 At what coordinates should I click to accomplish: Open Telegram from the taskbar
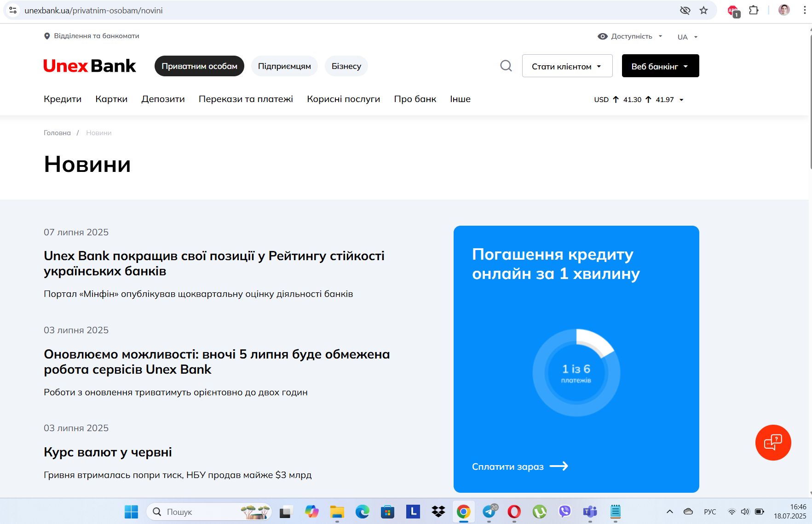(x=490, y=512)
